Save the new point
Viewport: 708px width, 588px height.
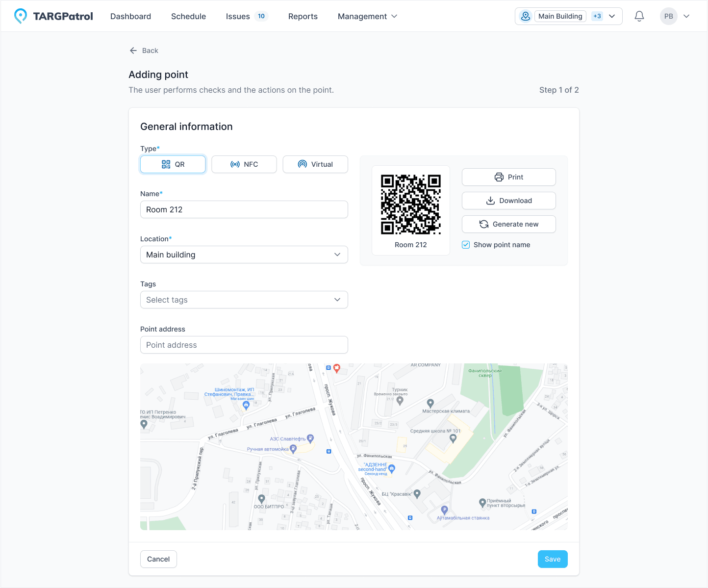click(553, 559)
